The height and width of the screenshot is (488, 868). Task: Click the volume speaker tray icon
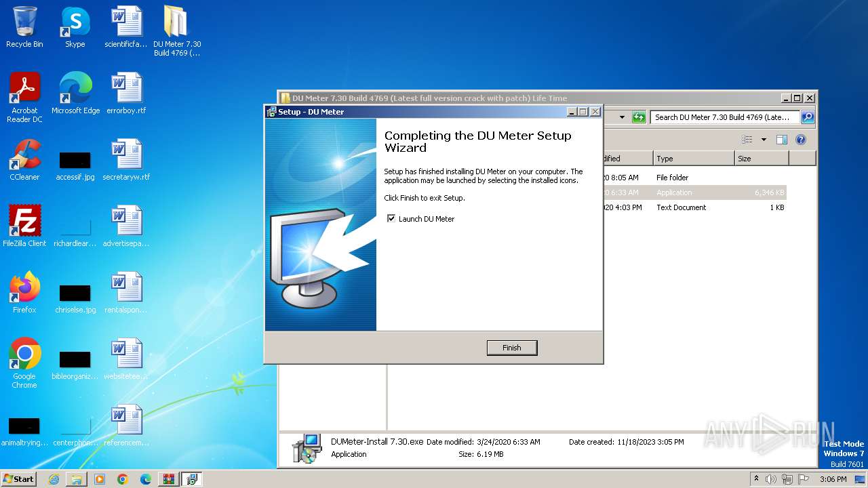click(771, 479)
